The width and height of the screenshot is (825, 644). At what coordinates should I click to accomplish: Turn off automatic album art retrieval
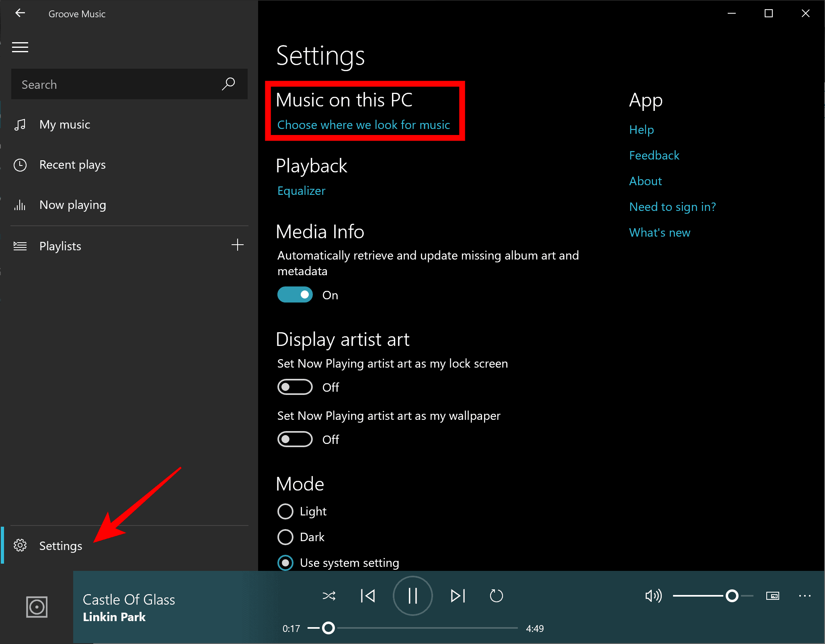(295, 295)
